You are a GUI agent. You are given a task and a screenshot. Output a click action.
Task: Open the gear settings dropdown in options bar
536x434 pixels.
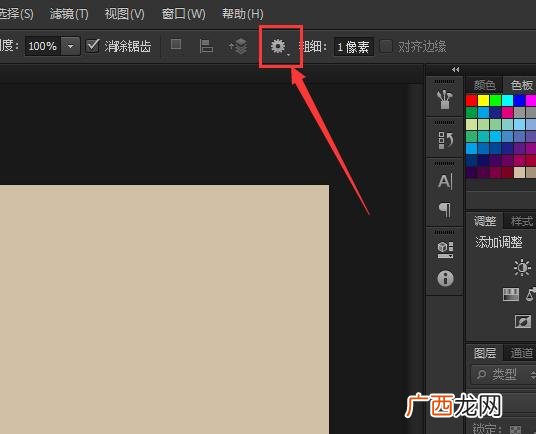coord(280,46)
